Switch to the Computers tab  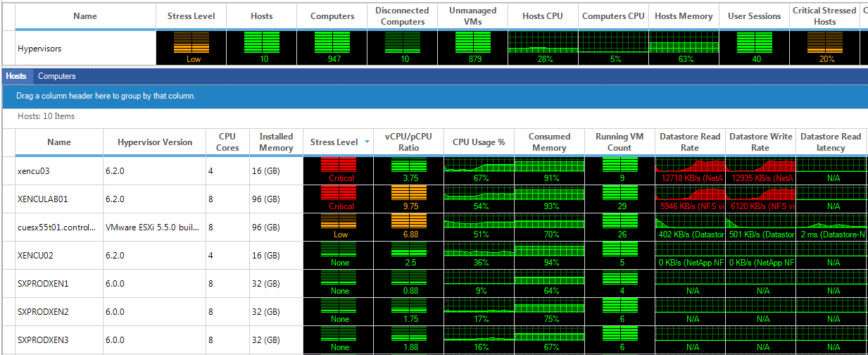(56, 76)
